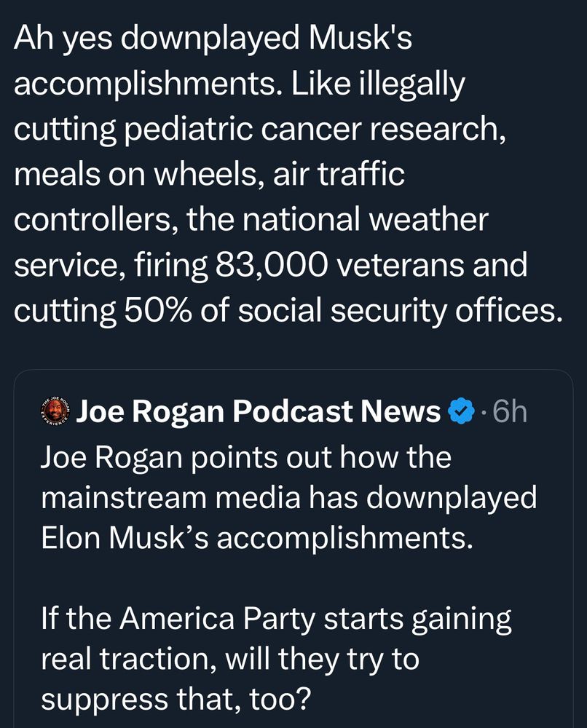Open the Joe Rogan Podcast News profile name

click(259, 411)
